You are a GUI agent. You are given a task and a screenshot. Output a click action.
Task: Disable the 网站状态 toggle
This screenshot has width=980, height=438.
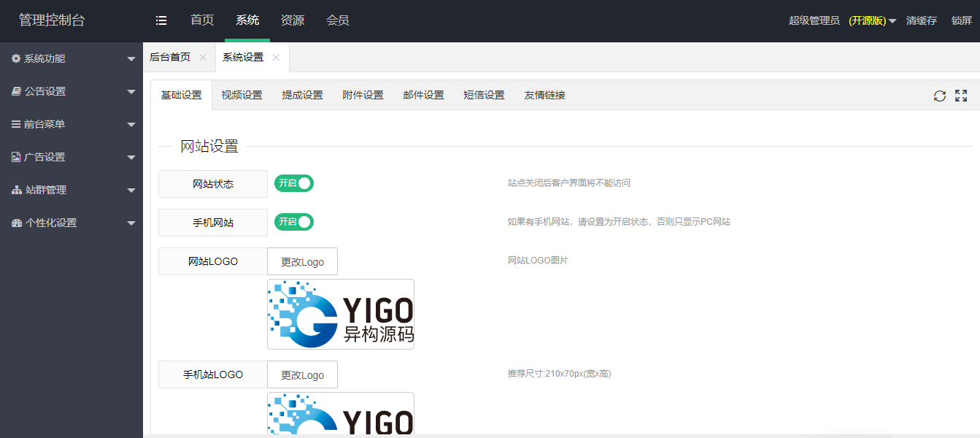(x=294, y=183)
